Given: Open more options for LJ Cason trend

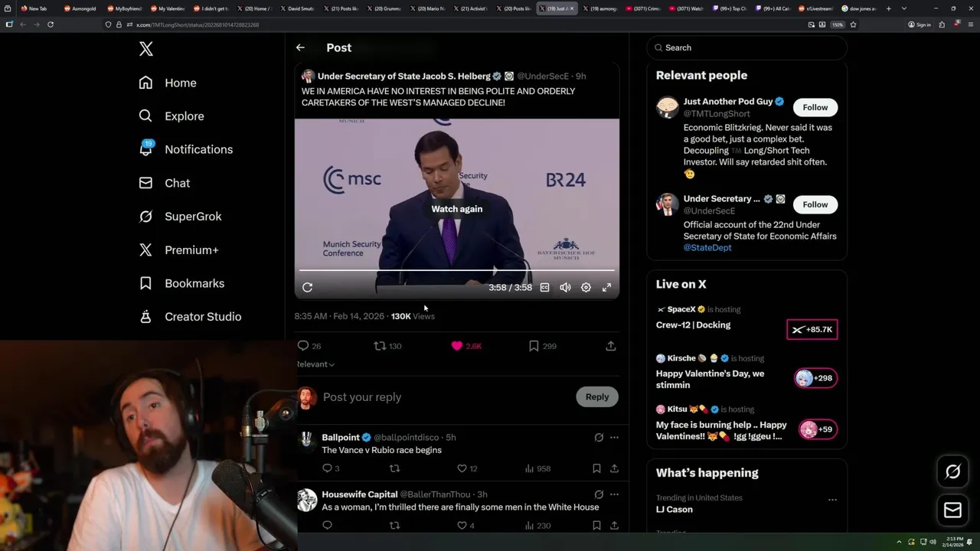Looking at the screenshot, I should point(832,500).
